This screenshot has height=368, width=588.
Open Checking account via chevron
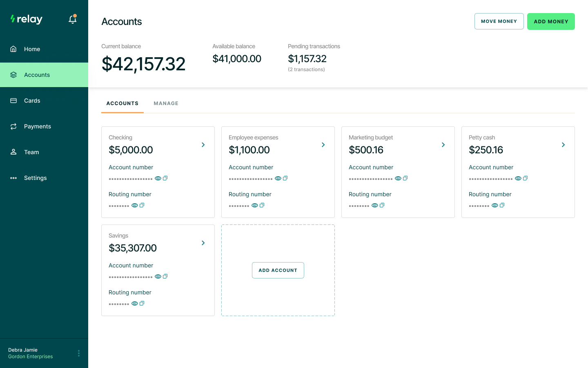[x=203, y=145]
